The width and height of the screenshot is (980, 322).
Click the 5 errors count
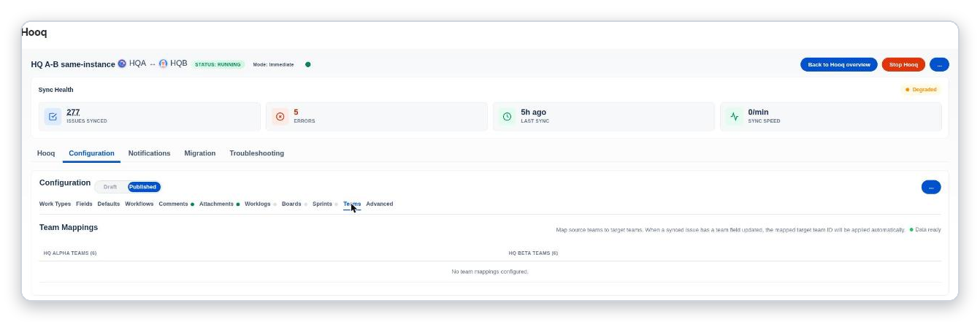click(296, 112)
